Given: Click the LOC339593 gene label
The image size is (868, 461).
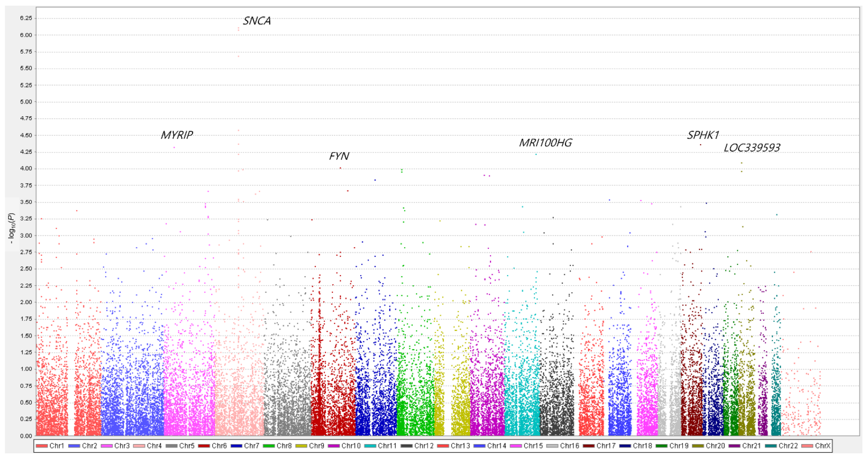Looking at the screenshot, I should (x=752, y=148).
